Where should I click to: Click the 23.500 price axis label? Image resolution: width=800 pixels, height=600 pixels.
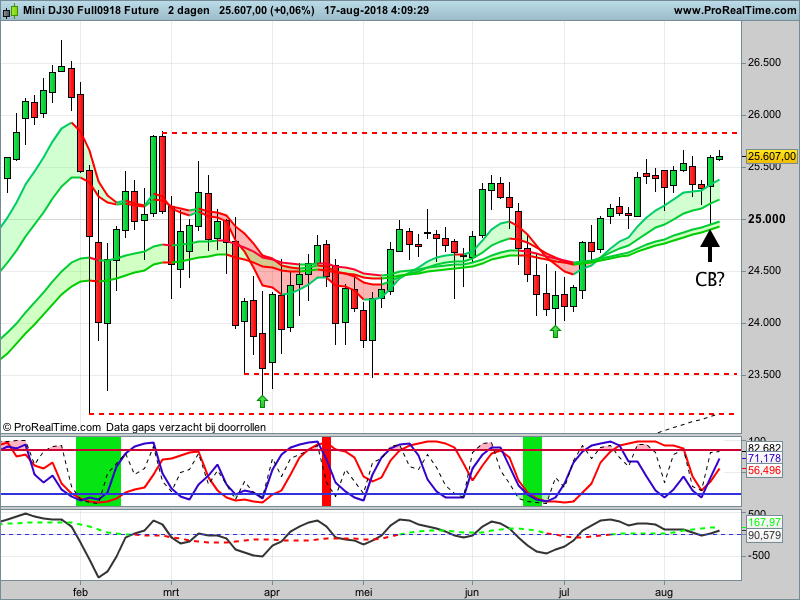click(764, 374)
